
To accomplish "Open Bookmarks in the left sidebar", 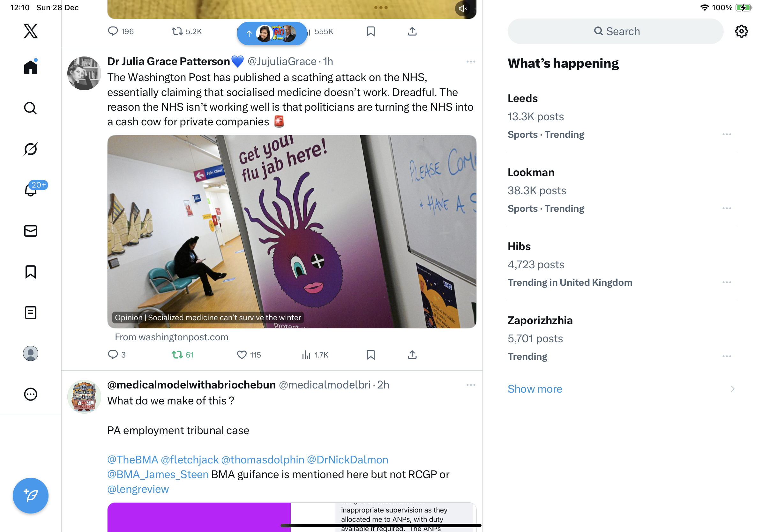I will (31, 272).
